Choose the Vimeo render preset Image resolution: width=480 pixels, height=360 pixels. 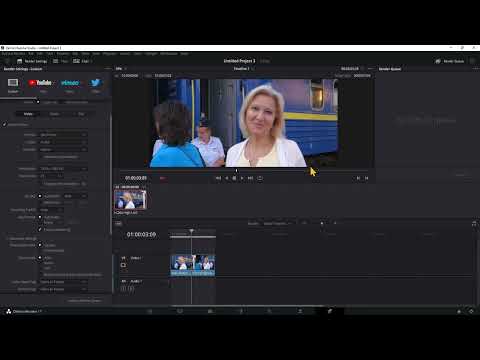70,83
